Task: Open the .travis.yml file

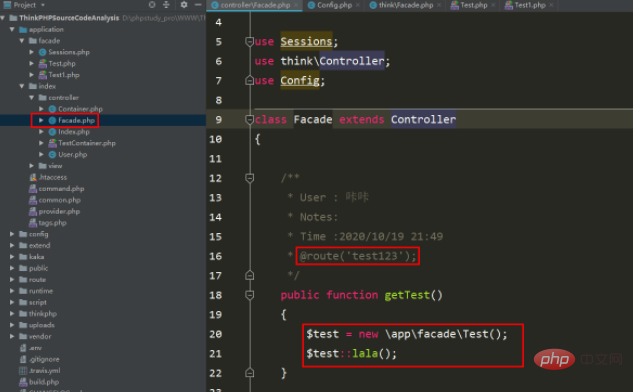Action: point(44,370)
